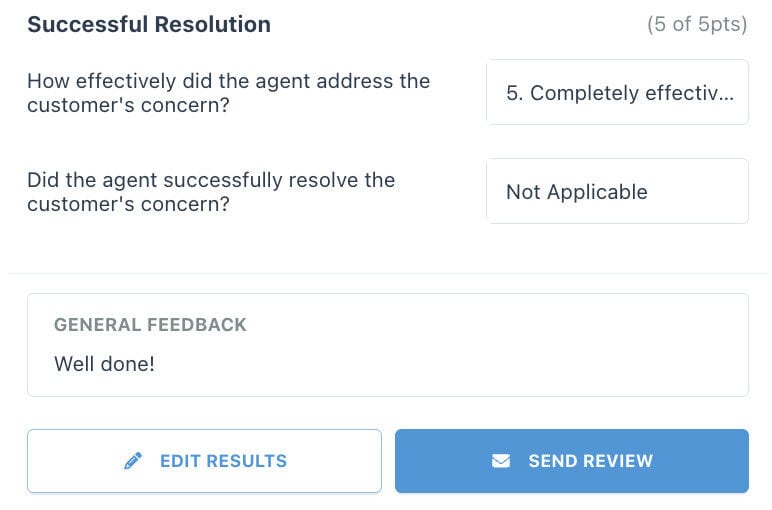This screenshot has height=510, width=772.
Task: Click blank right side of Not Applicable box
Action: point(697,191)
